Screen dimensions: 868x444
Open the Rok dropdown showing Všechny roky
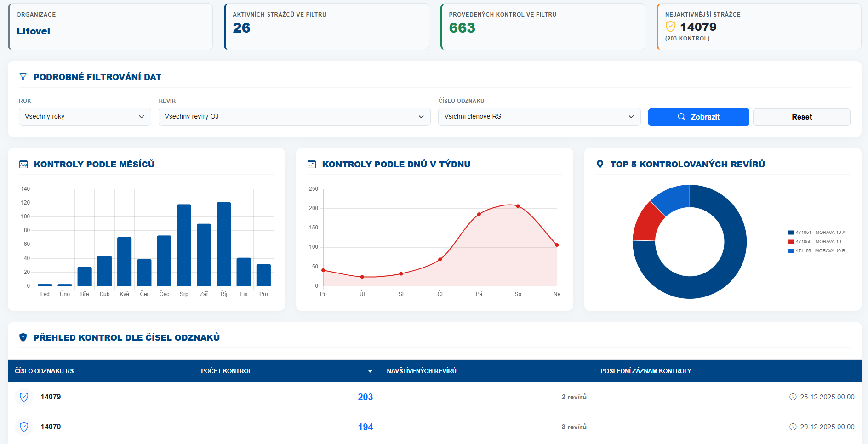pos(85,117)
